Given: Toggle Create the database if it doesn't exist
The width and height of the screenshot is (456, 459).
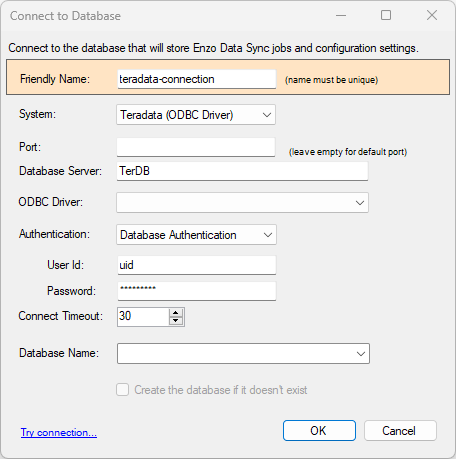Looking at the screenshot, I should tap(123, 390).
